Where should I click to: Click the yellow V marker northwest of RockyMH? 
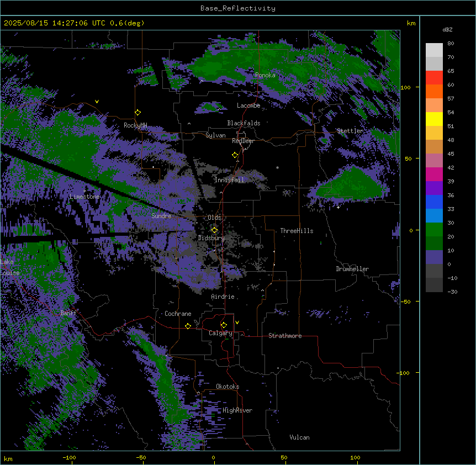point(97,102)
